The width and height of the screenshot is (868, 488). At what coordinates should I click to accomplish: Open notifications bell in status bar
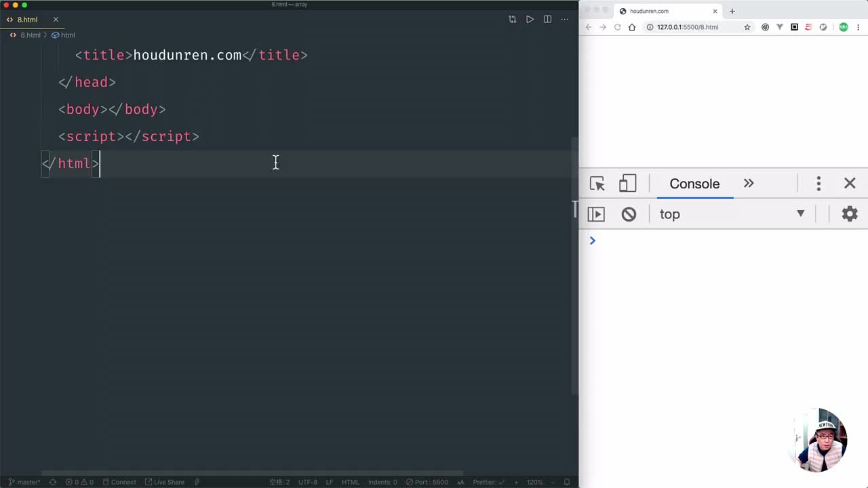[x=567, y=482]
